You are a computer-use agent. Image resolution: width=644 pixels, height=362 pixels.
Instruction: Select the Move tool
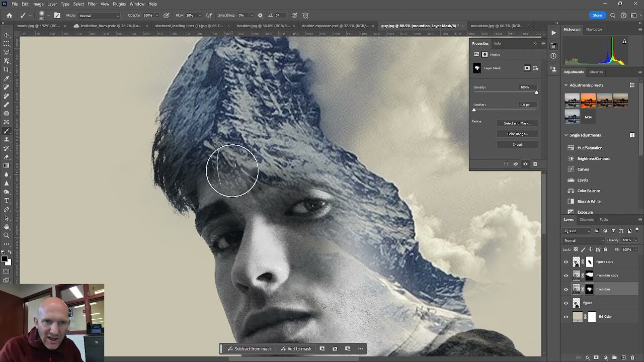7,35
